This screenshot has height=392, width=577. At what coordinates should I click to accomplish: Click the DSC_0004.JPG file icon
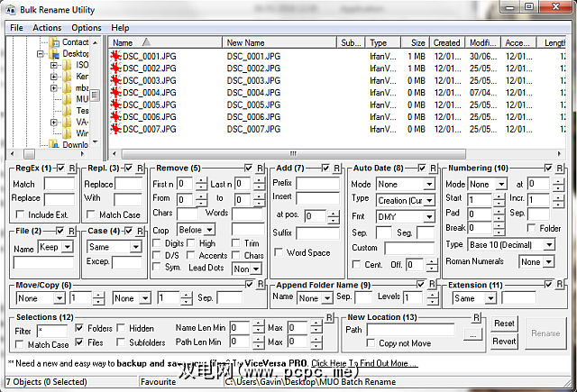coord(115,93)
